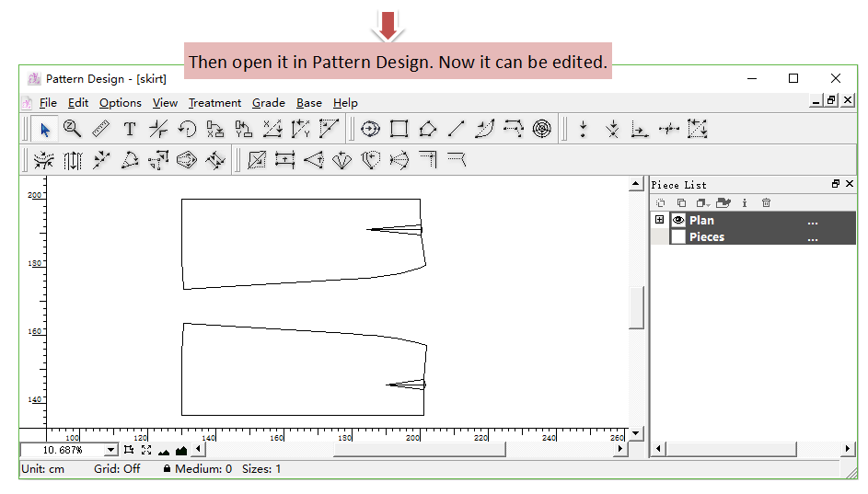This screenshot has width=868, height=494.
Task: Click the ellipsis button beside Pieces
Action: pyautogui.click(x=812, y=237)
